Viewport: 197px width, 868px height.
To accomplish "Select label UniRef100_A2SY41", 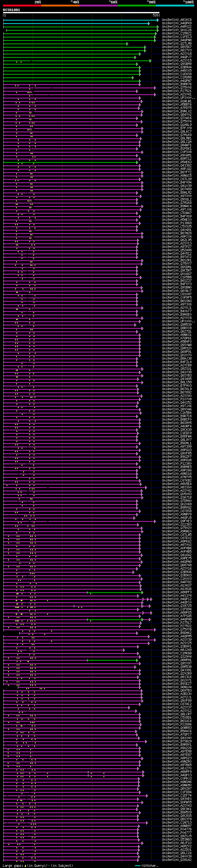I will 176,94.
